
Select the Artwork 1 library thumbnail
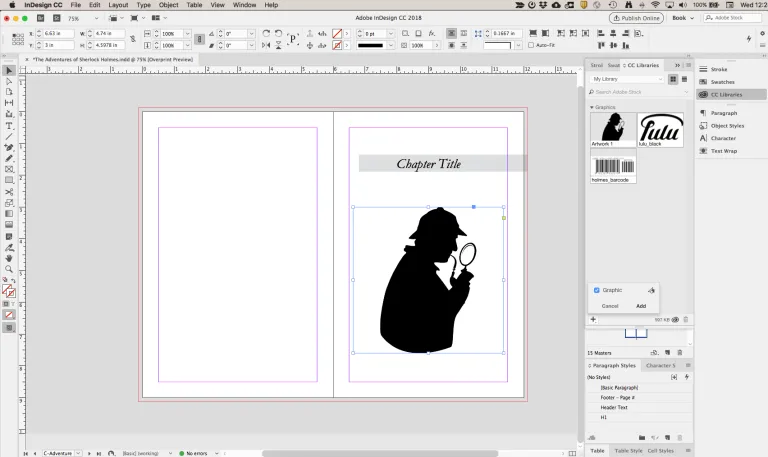point(613,129)
